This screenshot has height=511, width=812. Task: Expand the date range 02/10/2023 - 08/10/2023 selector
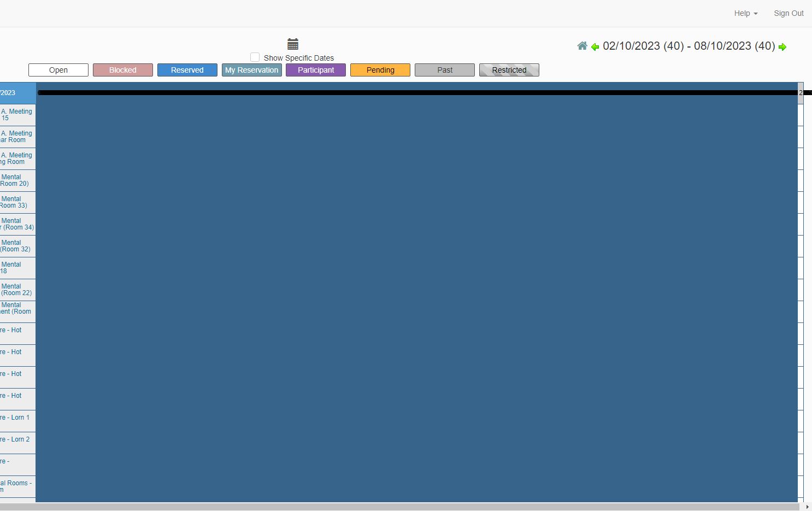[x=689, y=46]
